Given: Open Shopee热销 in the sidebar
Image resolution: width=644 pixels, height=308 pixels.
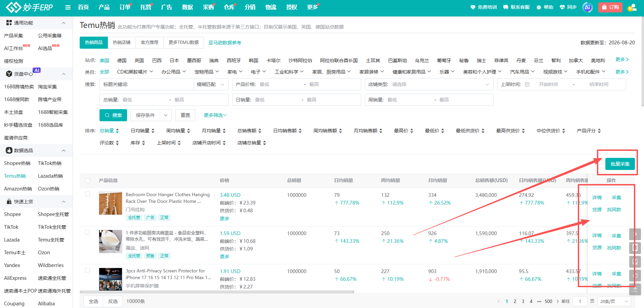Looking at the screenshot, I should point(17,163).
